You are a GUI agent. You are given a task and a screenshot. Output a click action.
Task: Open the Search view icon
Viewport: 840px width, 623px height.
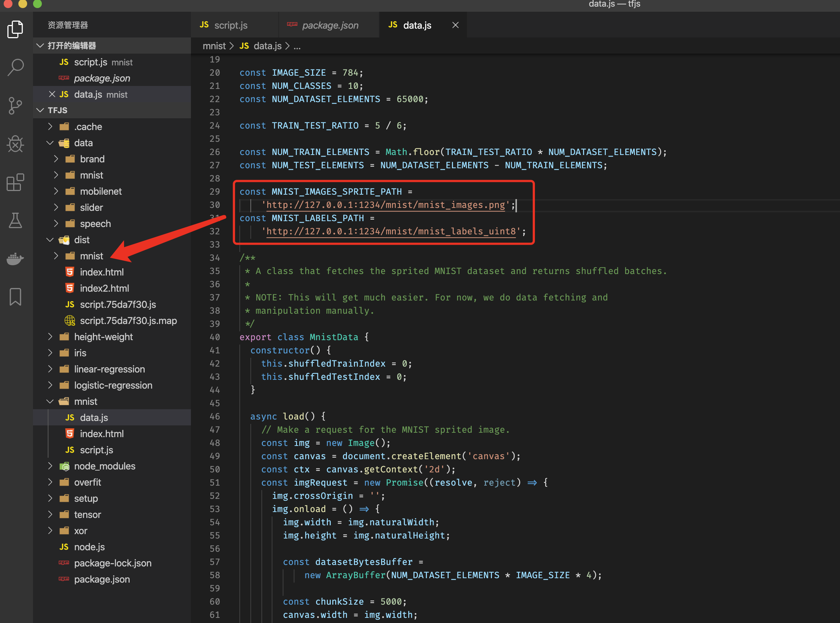pos(15,68)
